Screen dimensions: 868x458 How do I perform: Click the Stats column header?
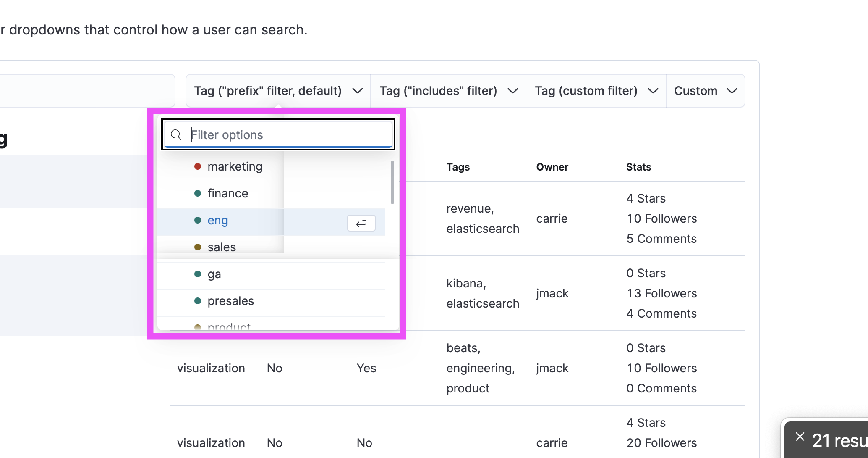[x=638, y=167]
